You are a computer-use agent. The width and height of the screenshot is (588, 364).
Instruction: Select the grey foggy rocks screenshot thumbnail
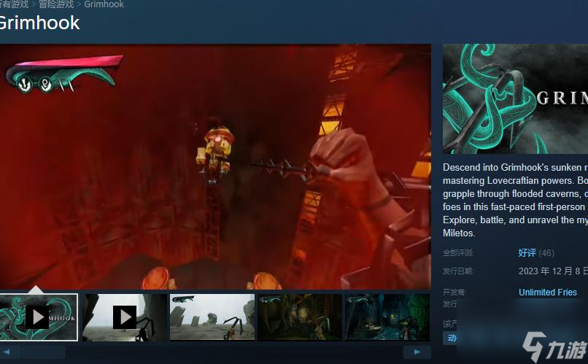pyautogui.click(x=212, y=317)
